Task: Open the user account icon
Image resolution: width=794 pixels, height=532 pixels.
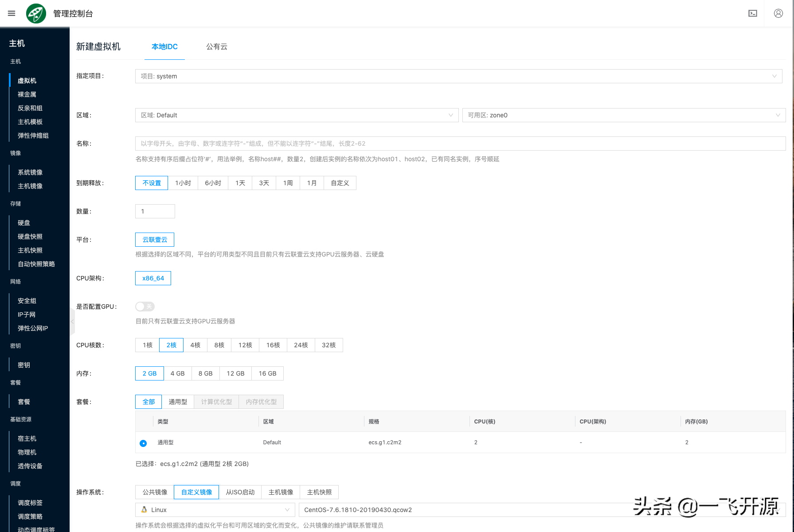Action: [778, 13]
